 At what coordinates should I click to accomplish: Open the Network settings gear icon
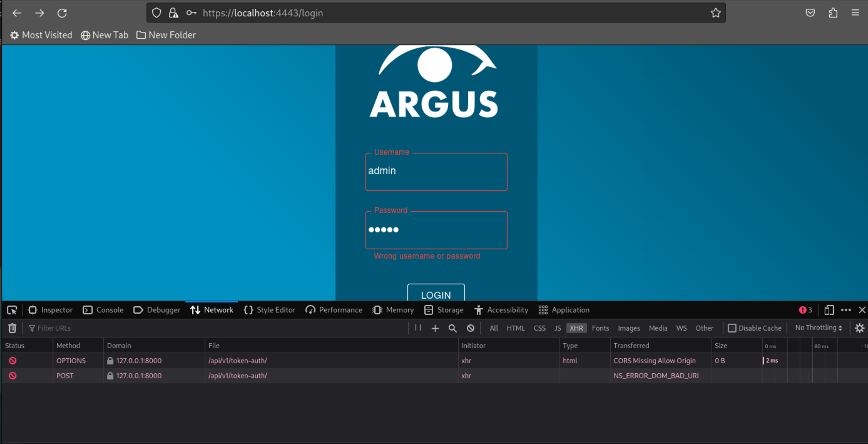click(859, 328)
